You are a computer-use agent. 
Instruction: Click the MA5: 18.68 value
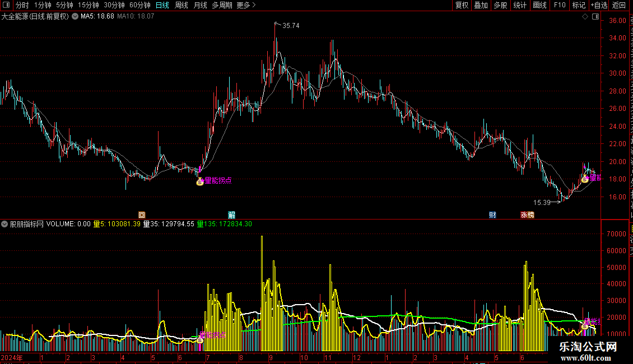(97, 16)
